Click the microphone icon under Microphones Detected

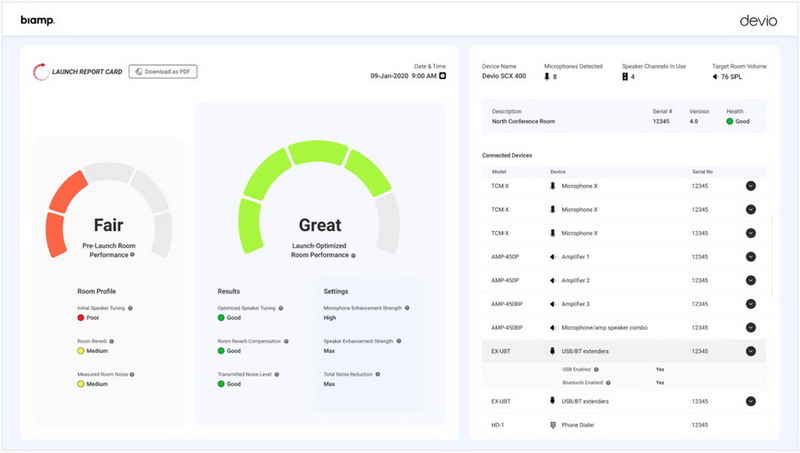pyautogui.click(x=547, y=77)
